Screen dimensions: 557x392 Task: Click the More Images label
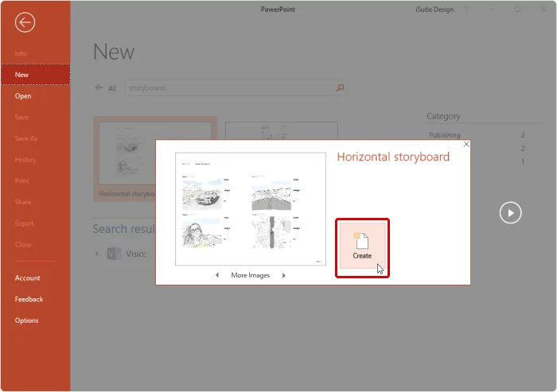pos(251,275)
